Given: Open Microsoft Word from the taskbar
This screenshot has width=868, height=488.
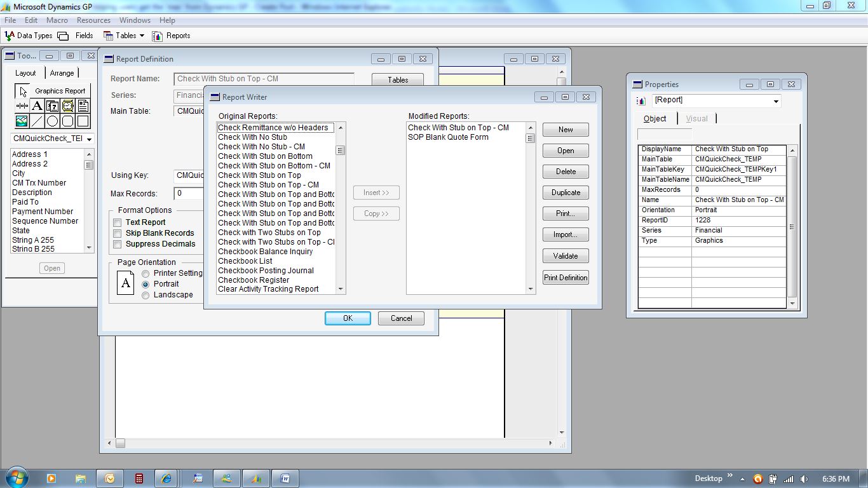Looking at the screenshot, I should click(x=285, y=478).
